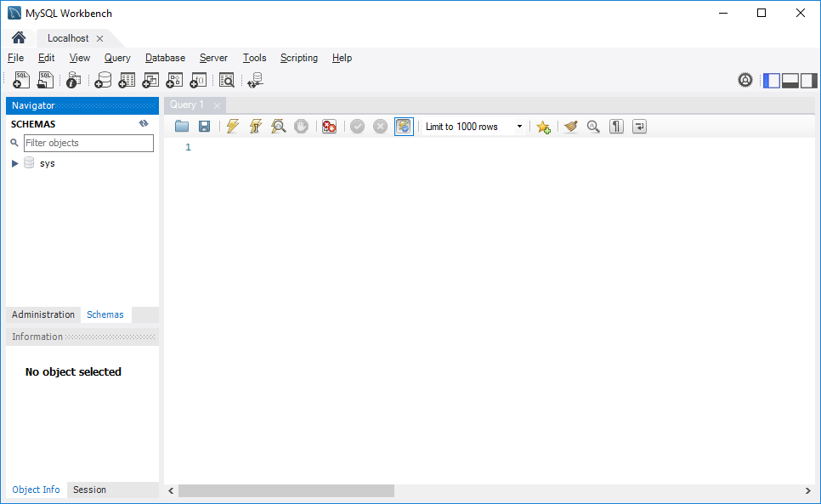Create a new function icon
821x504 pixels.
198,80
